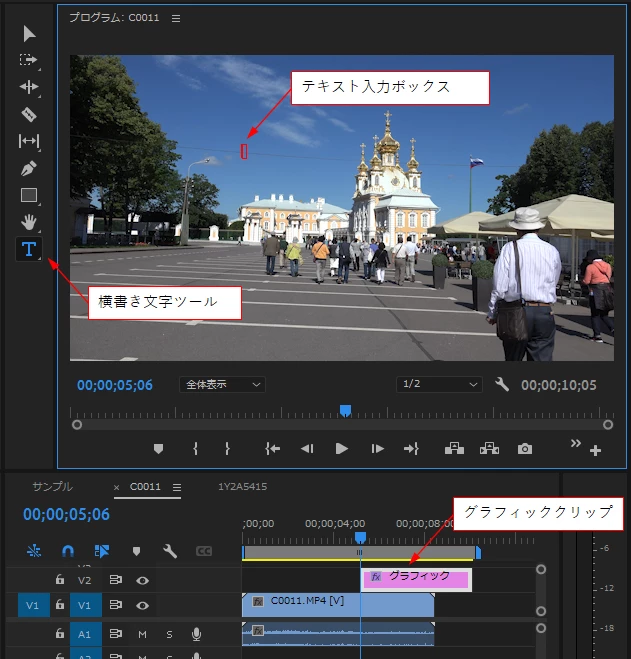
Task: Play the program monitor video
Action: (342, 449)
